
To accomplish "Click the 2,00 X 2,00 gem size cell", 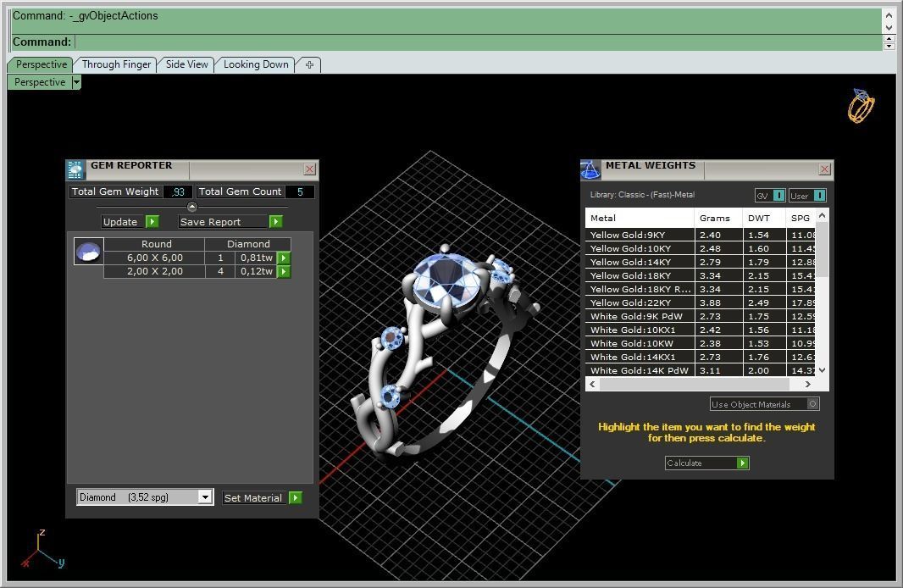I will [x=154, y=271].
